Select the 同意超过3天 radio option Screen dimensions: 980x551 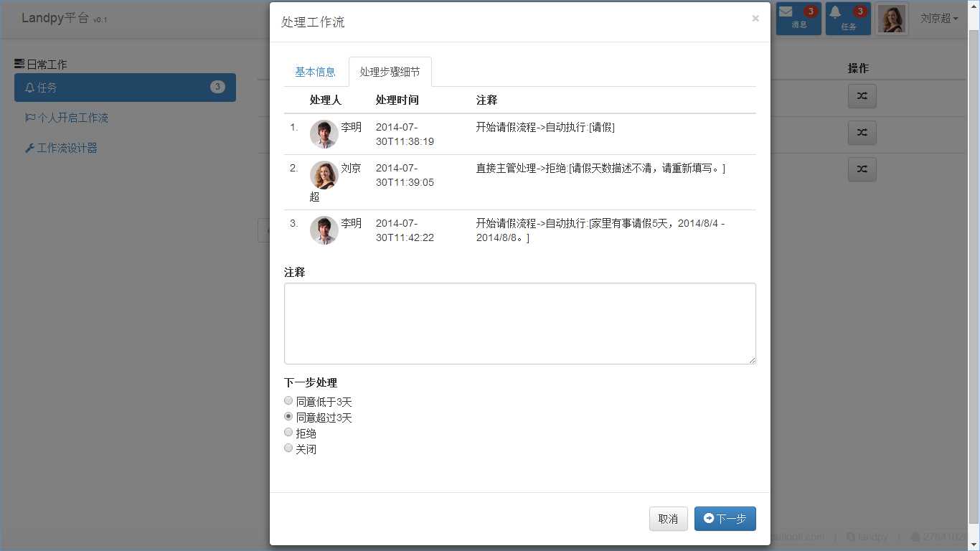(288, 416)
